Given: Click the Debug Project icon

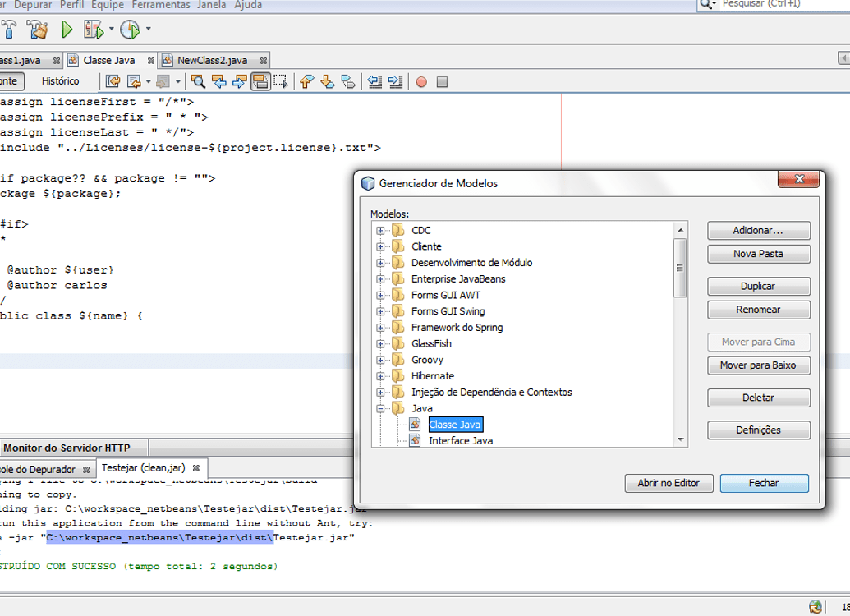Looking at the screenshot, I should 94,30.
